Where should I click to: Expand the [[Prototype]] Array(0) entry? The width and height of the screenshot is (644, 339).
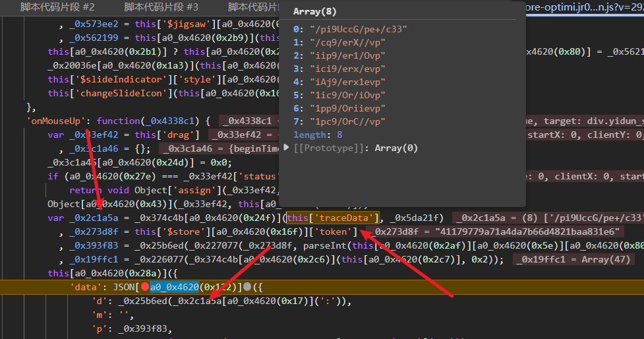[286, 148]
